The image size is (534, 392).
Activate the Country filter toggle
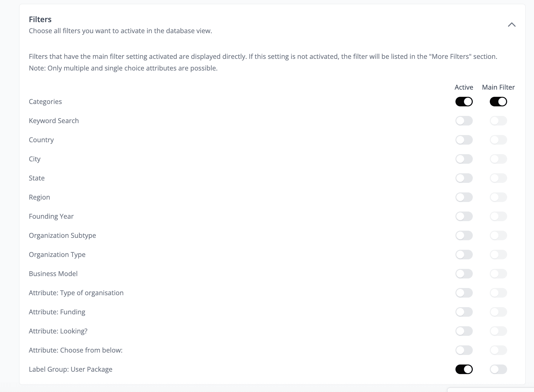pos(464,140)
